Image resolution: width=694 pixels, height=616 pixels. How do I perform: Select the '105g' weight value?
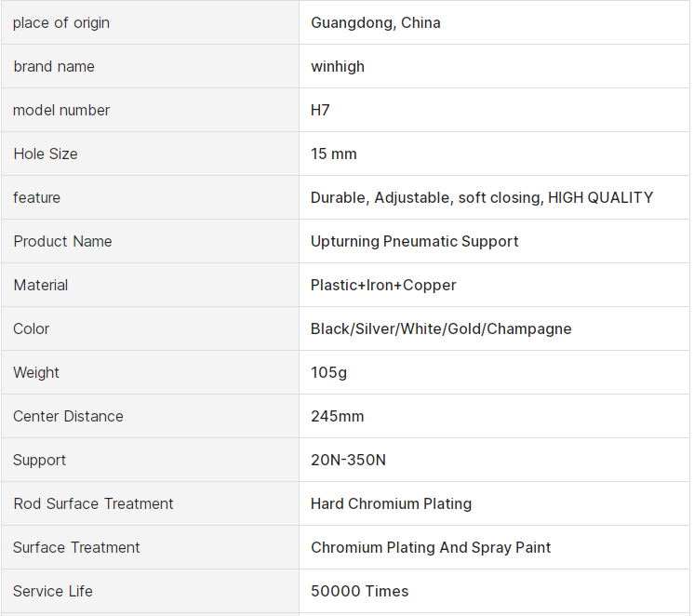[329, 372]
